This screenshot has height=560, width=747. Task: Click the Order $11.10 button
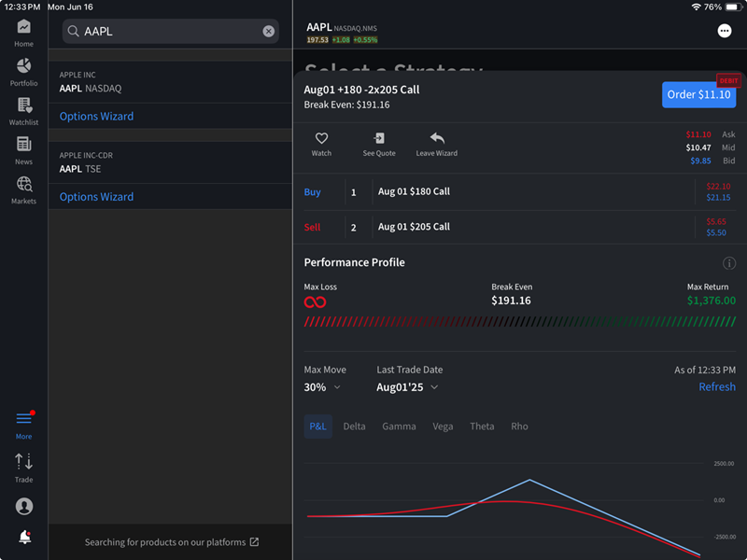(698, 94)
